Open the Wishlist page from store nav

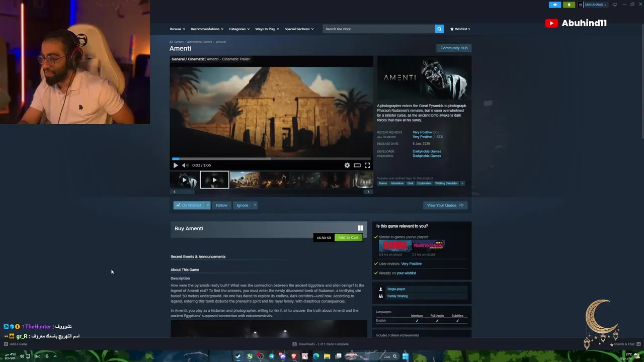pyautogui.click(x=460, y=29)
